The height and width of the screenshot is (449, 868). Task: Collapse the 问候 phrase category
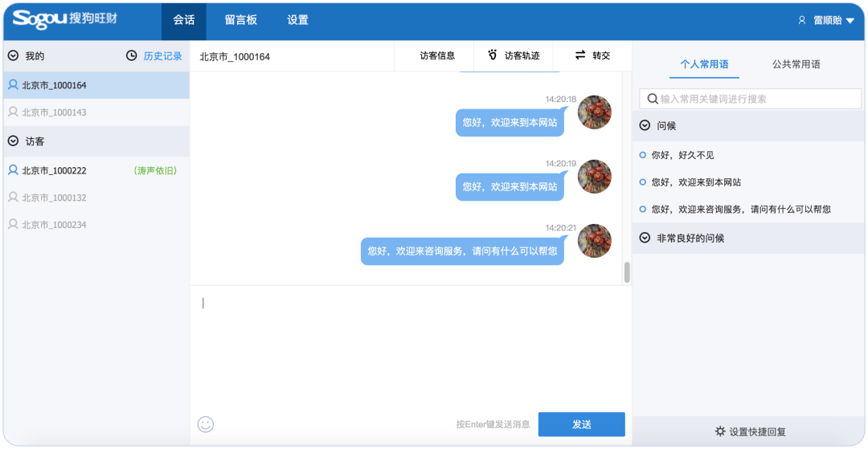[645, 126]
